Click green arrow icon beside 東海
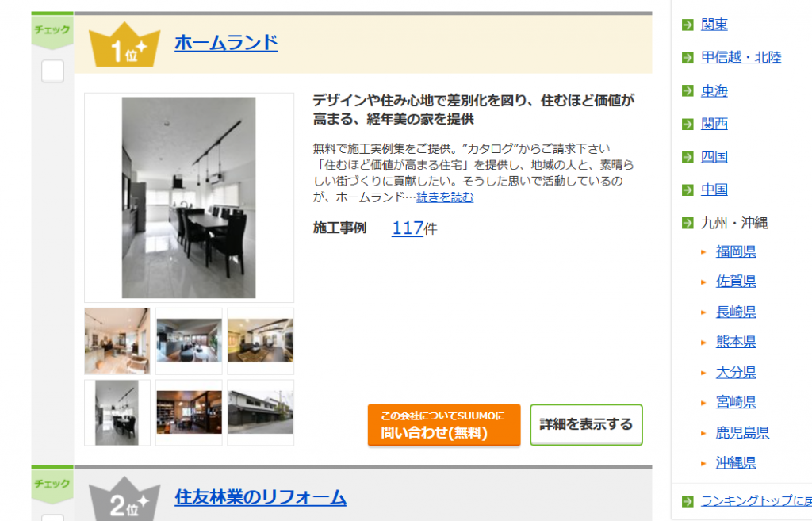Image resolution: width=812 pixels, height=521 pixels. pos(688,91)
